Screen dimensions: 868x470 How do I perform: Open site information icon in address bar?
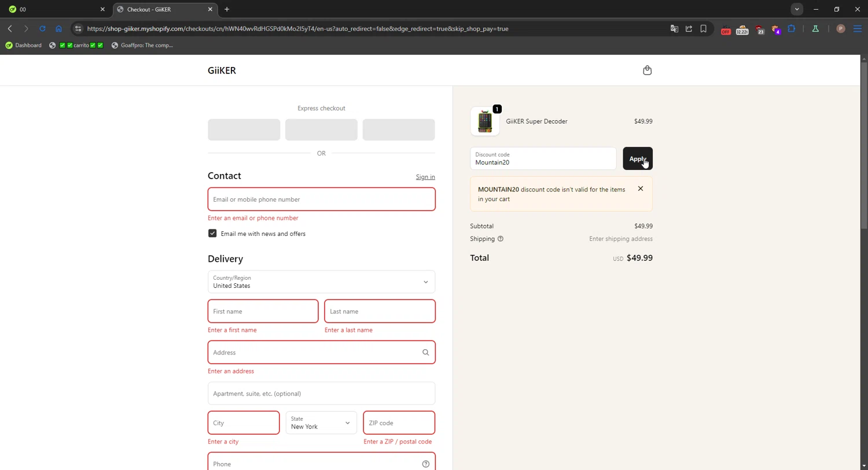point(78,28)
